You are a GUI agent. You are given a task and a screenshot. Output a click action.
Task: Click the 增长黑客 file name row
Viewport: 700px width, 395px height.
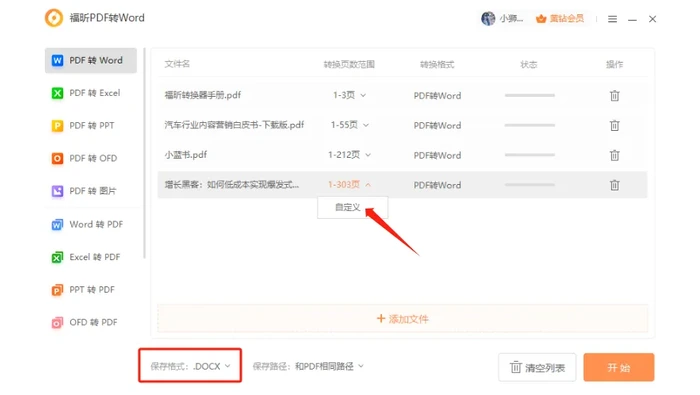(x=232, y=185)
